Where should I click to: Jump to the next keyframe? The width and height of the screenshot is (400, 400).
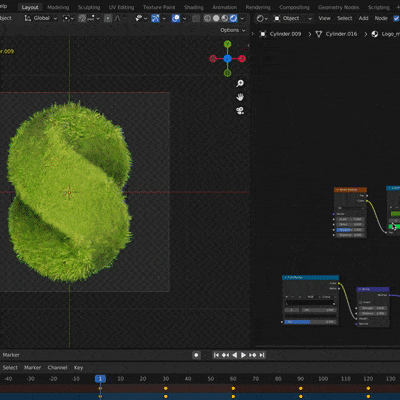click(x=253, y=355)
